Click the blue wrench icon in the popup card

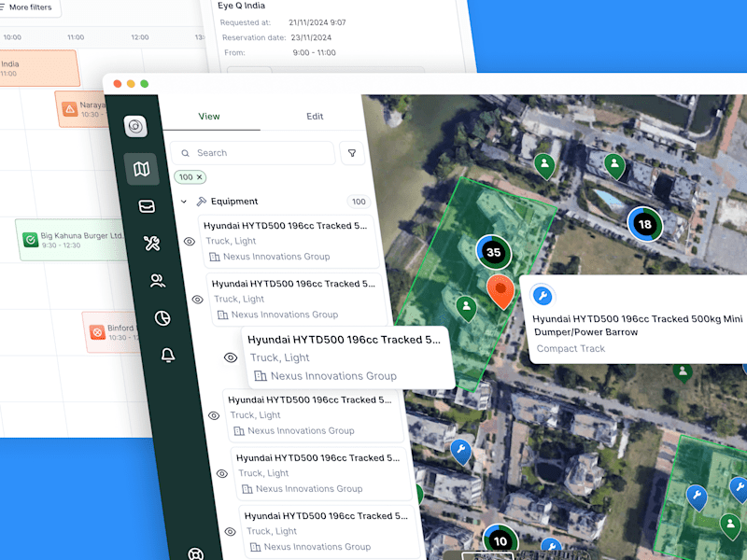coord(543,296)
